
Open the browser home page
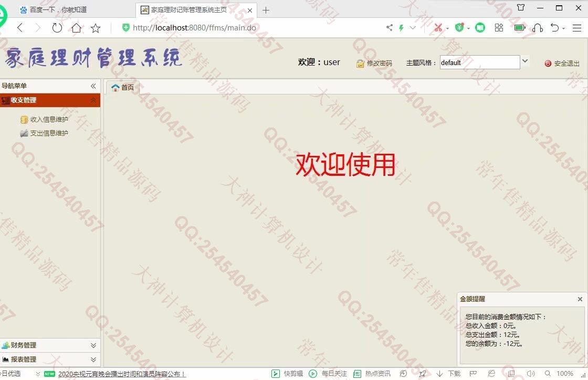coord(77,28)
